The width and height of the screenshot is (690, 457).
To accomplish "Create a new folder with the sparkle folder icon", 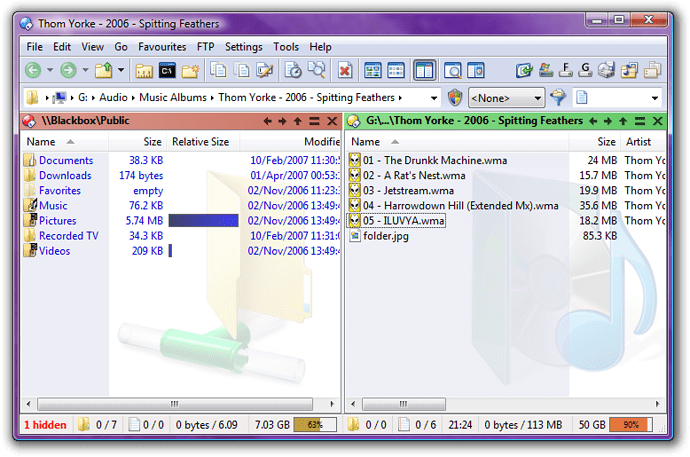I will coord(190,70).
